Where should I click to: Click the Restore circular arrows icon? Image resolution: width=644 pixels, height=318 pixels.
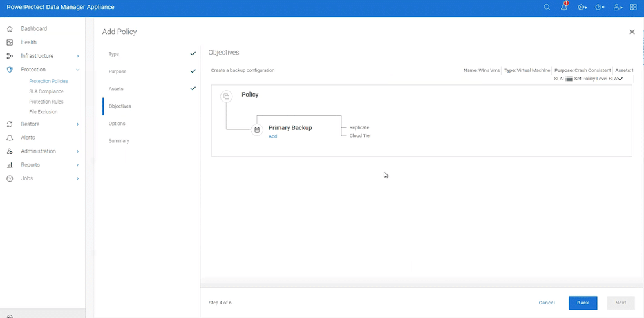tap(10, 124)
